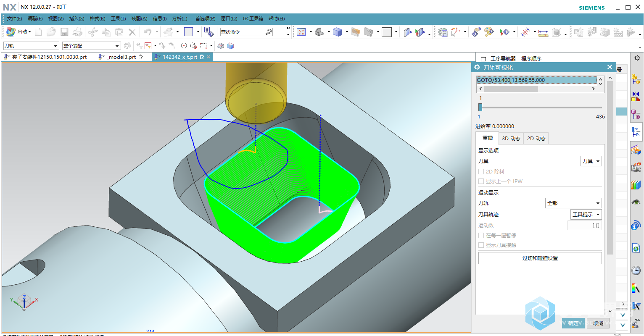Click the shaded cube rendering style icon

coord(338,32)
